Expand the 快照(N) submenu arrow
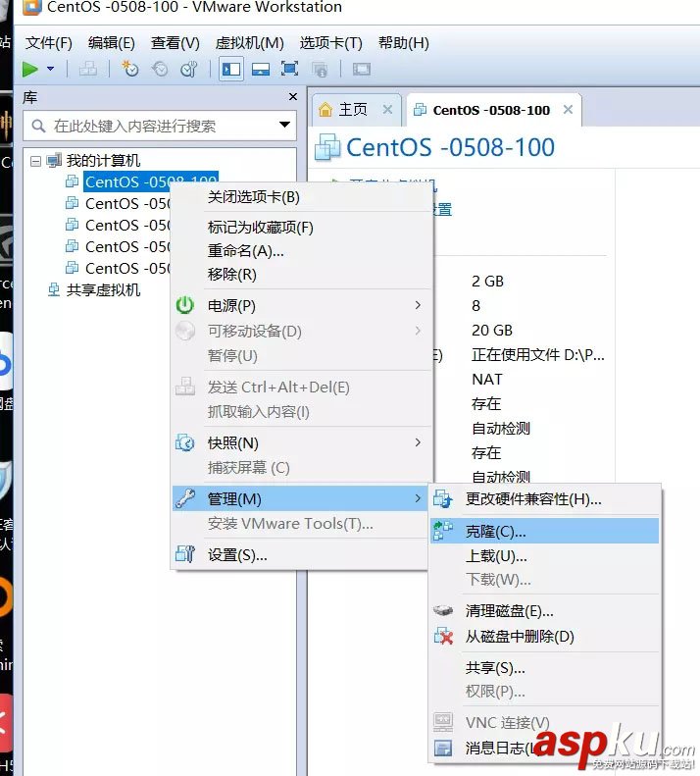 click(x=418, y=442)
